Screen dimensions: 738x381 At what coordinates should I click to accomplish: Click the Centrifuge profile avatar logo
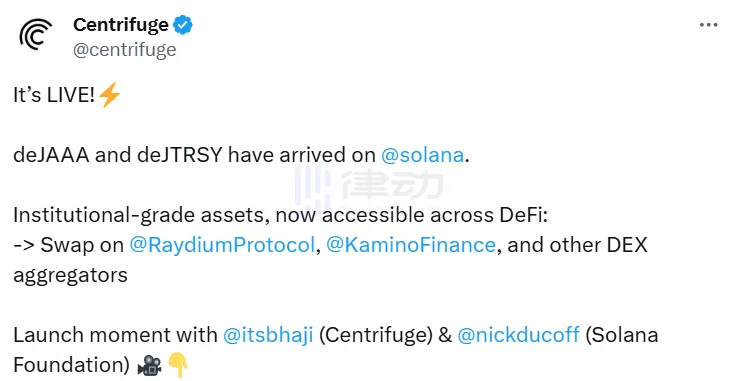click(36, 34)
